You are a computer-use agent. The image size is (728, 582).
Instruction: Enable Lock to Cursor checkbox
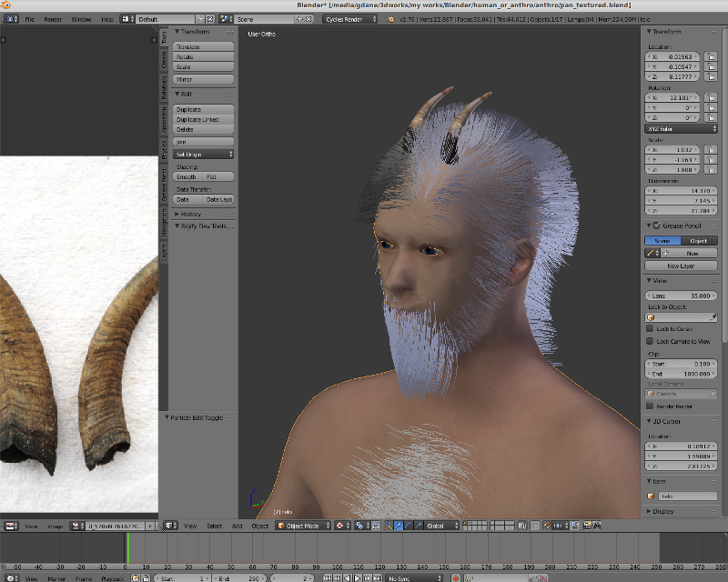(x=650, y=328)
